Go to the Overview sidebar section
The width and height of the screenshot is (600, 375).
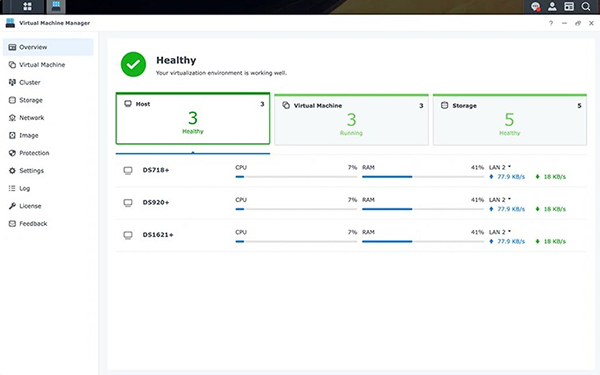(x=48, y=47)
